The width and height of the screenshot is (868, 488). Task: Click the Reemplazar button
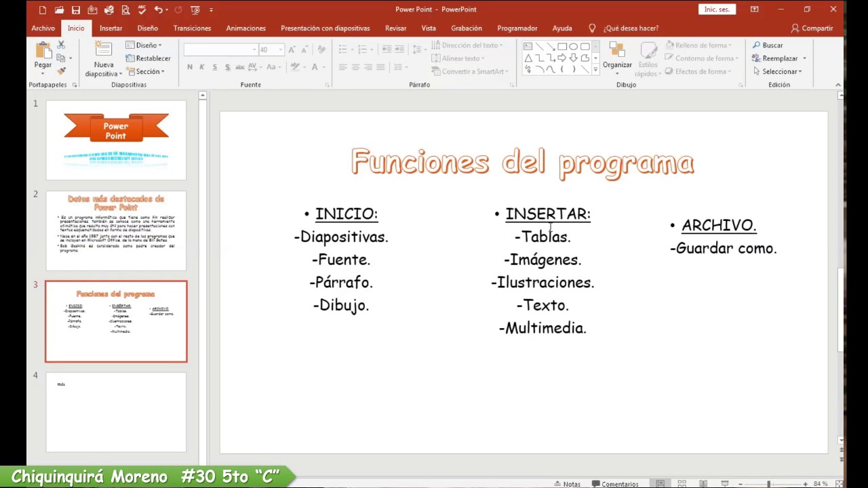[774, 58]
